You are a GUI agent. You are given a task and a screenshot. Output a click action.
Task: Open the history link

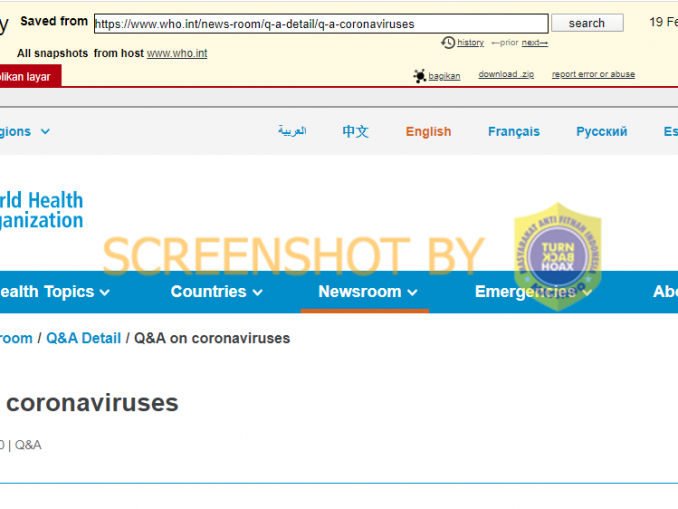coord(470,42)
